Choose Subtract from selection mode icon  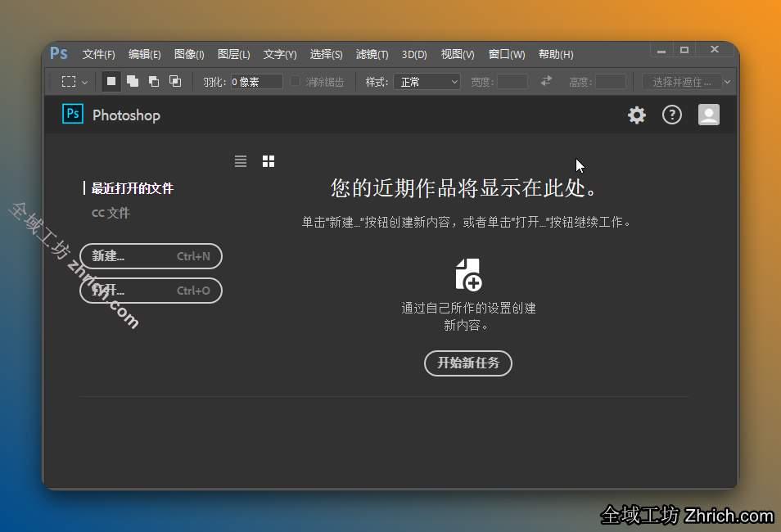click(x=154, y=81)
